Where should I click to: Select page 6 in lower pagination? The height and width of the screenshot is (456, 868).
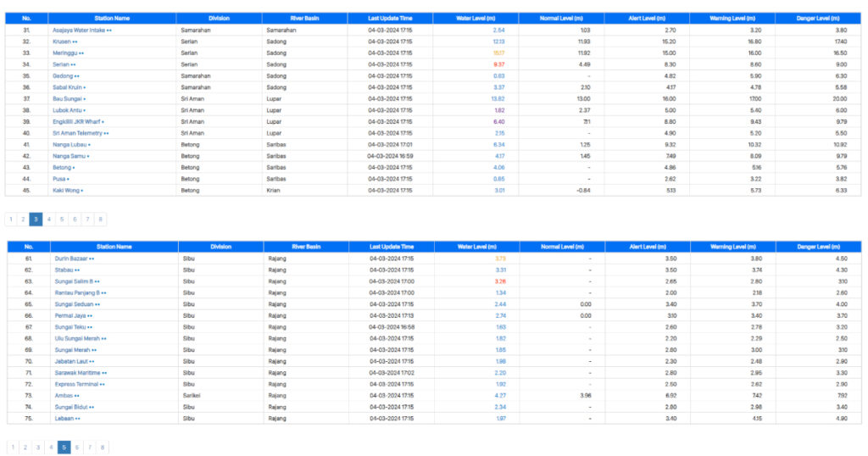77,448
